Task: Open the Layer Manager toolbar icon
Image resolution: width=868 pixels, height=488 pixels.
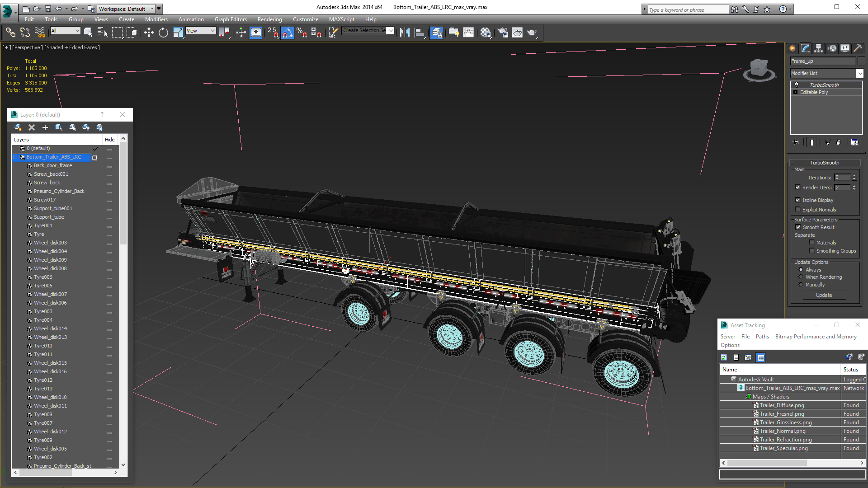Action: (436, 32)
